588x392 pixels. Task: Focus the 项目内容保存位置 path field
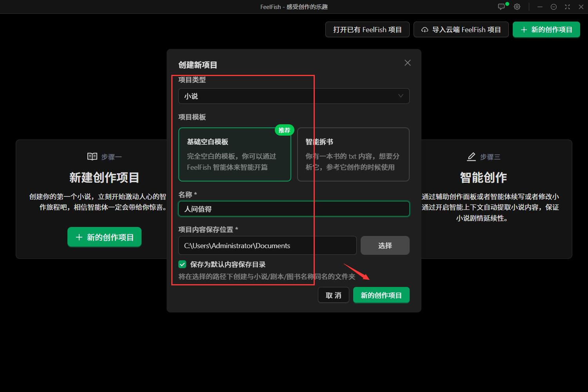[x=267, y=245]
